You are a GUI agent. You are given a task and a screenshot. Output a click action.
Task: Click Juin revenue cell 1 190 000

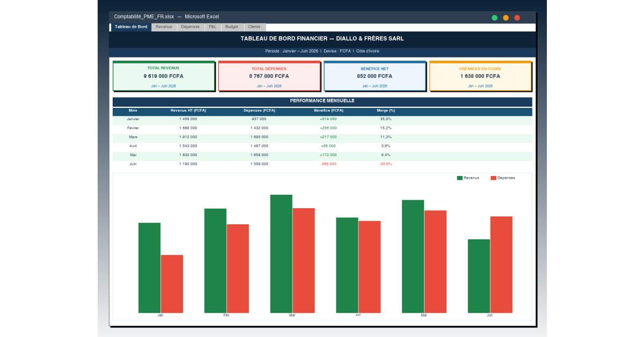(x=188, y=164)
